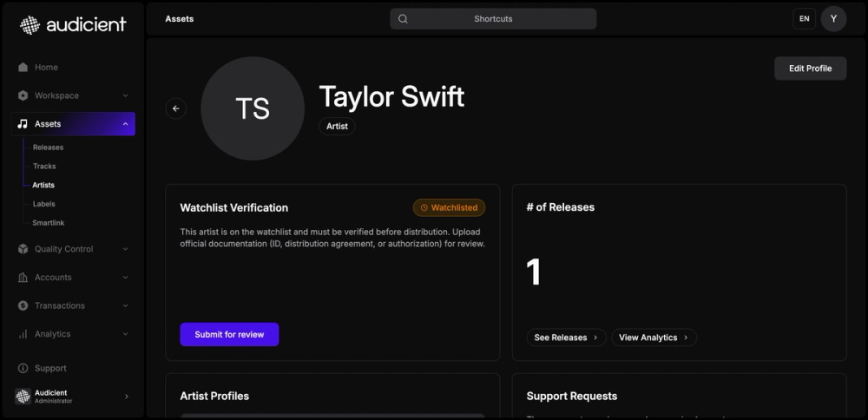Click the Watchlist Verification title

point(234,208)
